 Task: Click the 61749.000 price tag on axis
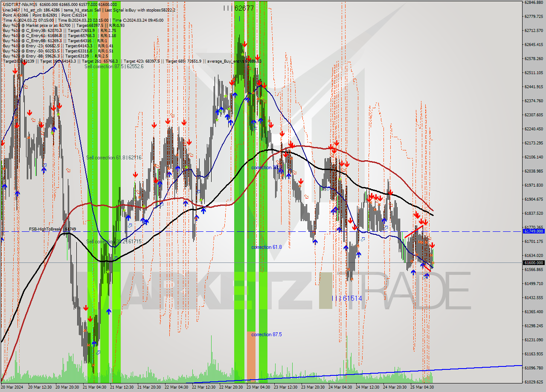click(x=534, y=231)
